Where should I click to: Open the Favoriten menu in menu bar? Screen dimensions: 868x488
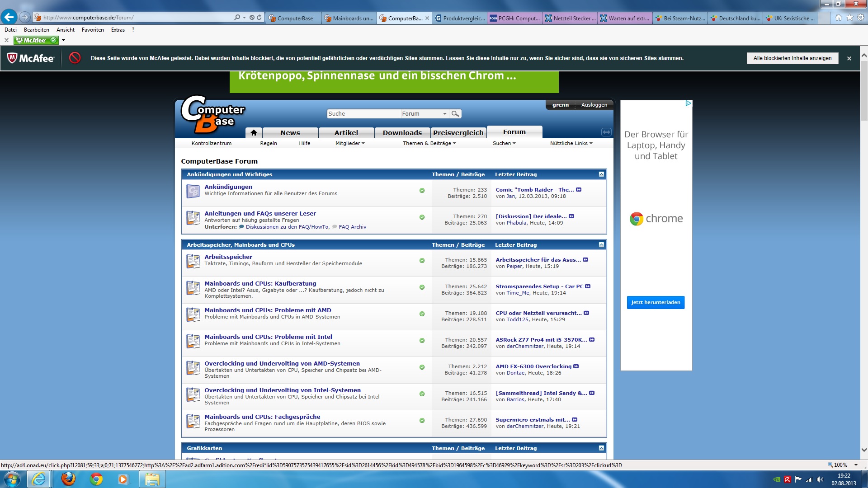coord(93,30)
